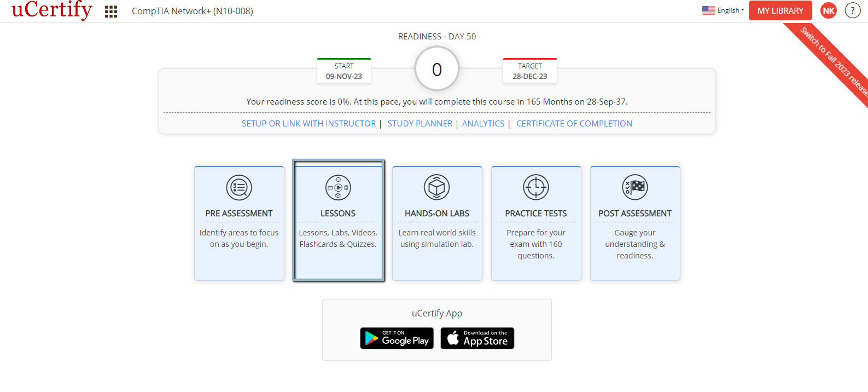
Task: Select the POST ASSESSMENT card title
Action: click(x=635, y=214)
